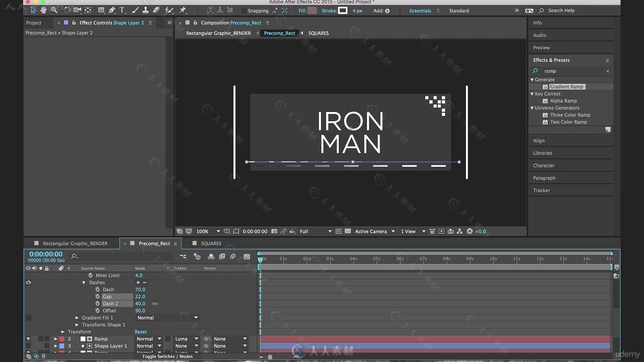
Task: Toggle stopwatch for Offset property
Action: coord(98,311)
